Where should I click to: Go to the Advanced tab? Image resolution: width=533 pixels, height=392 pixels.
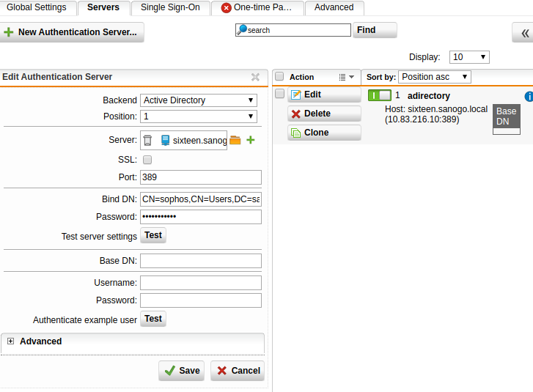click(334, 7)
